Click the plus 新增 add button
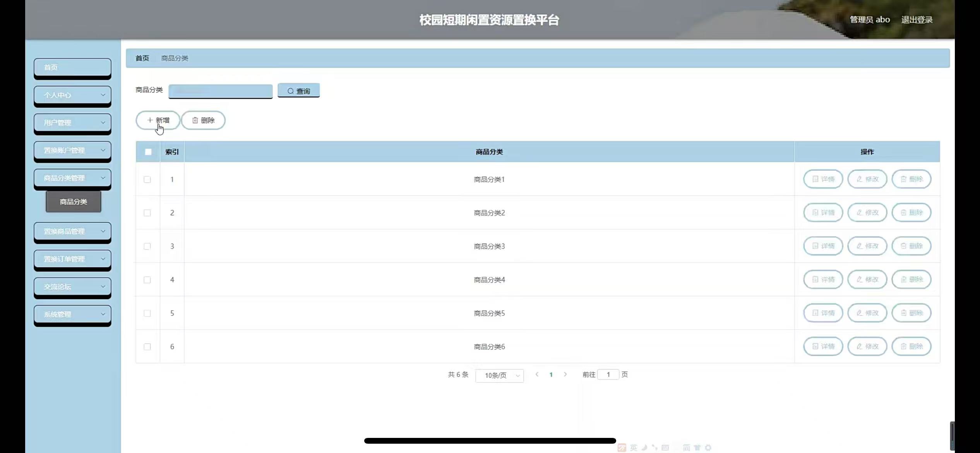Image resolution: width=980 pixels, height=453 pixels. click(x=158, y=120)
